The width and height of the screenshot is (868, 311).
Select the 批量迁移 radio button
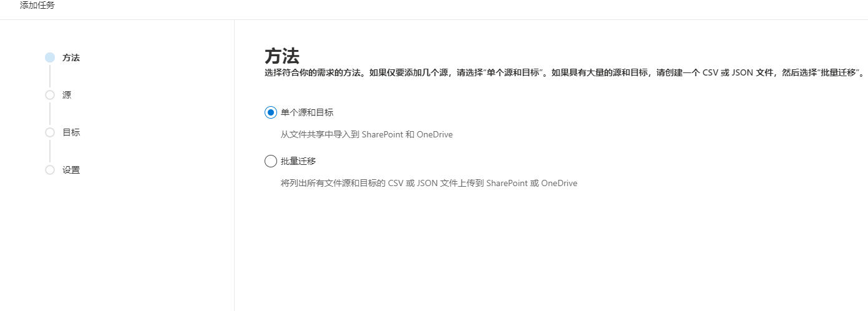pyautogui.click(x=271, y=161)
